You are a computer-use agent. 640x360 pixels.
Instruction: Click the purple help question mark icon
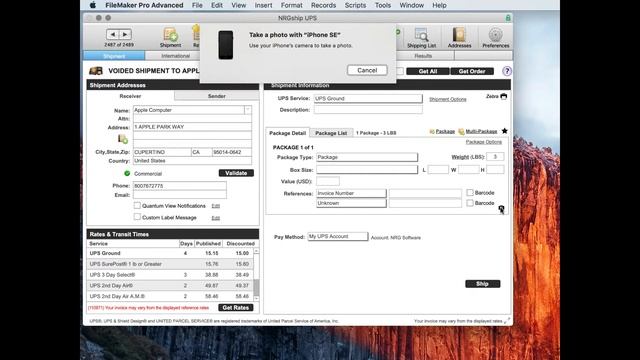[507, 71]
